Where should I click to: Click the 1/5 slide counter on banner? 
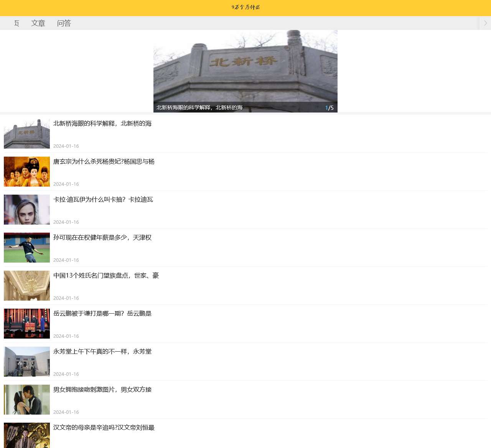[x=330, y=108]
